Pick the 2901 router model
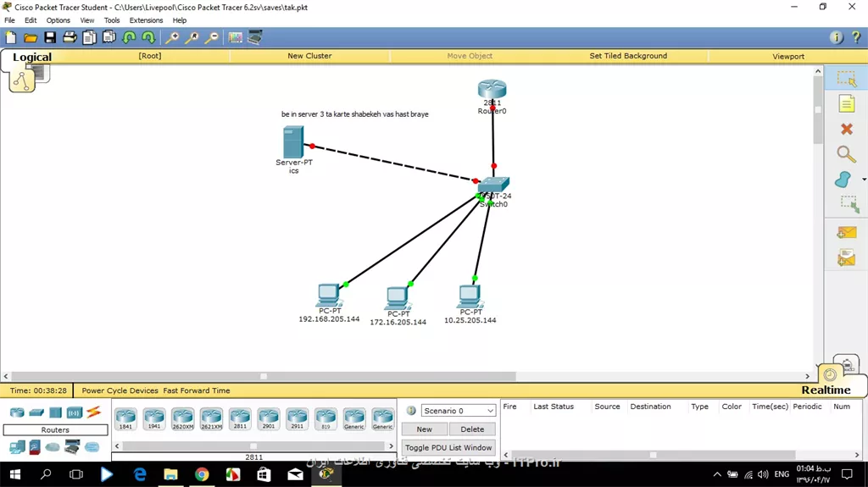Image resolution: width=868 pixels, height=487 pixels. click(x=269, y=419)
